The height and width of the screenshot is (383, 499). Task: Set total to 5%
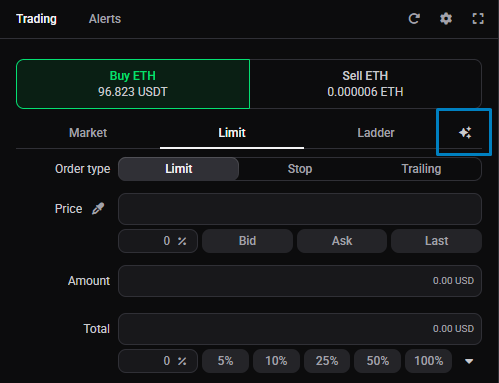(x=225, y=361)
